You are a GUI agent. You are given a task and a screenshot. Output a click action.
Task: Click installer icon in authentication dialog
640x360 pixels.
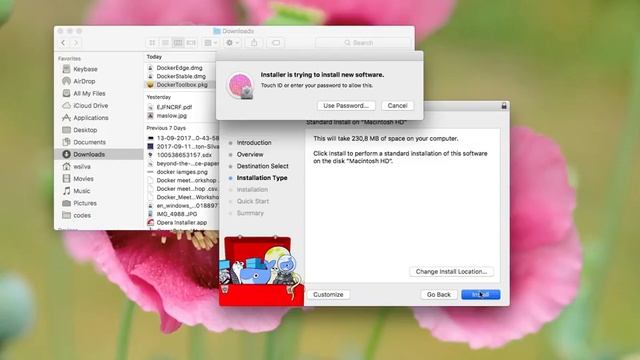point(240,86)
